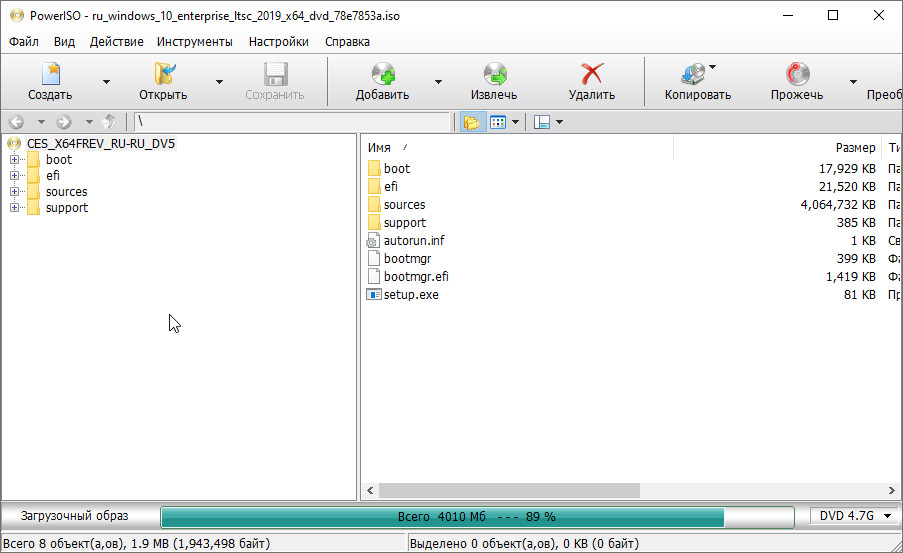Click the Прожечь (Burn) disc icon
This screenshot has height=553, width=903.
797,75
